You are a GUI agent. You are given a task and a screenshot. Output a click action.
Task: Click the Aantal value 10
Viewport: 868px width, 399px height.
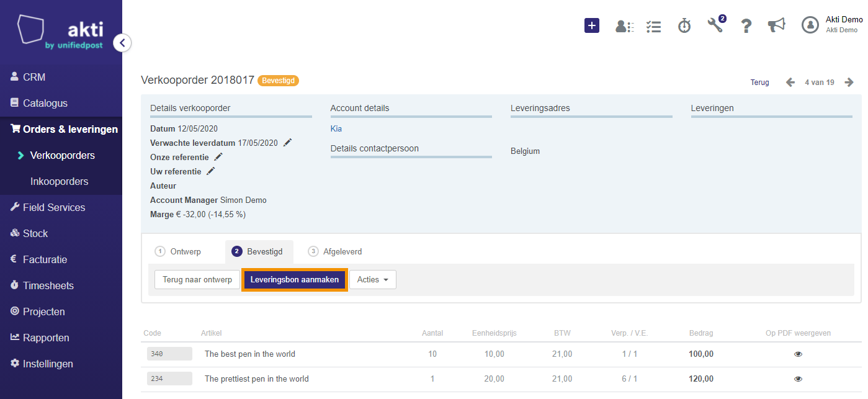tap(432, 354)
